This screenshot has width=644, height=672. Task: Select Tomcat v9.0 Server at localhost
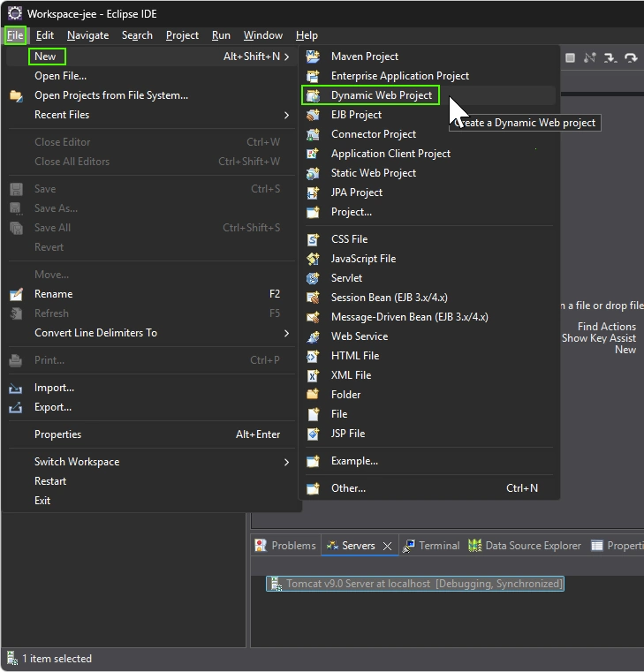[415, 584]
